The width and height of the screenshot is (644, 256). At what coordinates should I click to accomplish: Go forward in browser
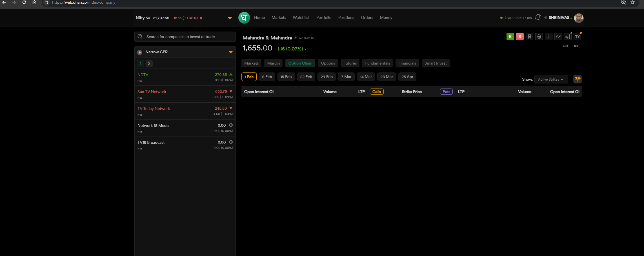pos(14,2)
